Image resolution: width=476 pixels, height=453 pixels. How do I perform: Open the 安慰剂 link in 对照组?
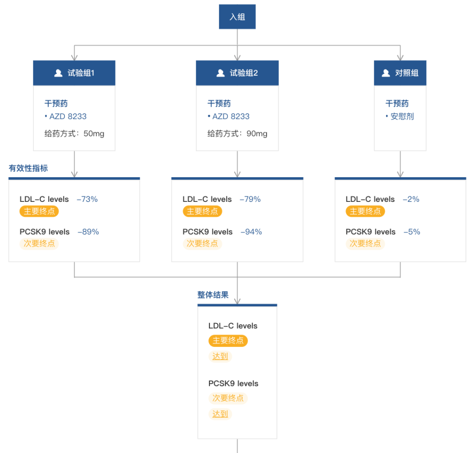point(402,116)
